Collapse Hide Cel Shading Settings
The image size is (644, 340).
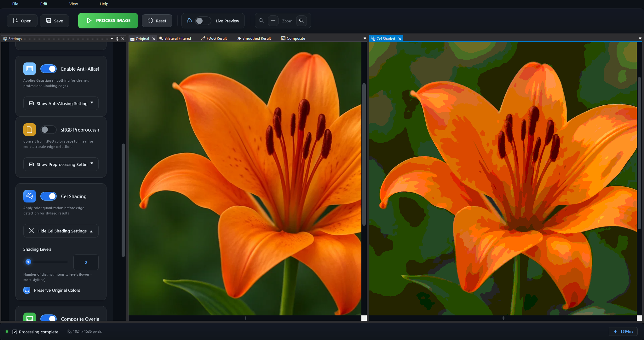point(61,231)
